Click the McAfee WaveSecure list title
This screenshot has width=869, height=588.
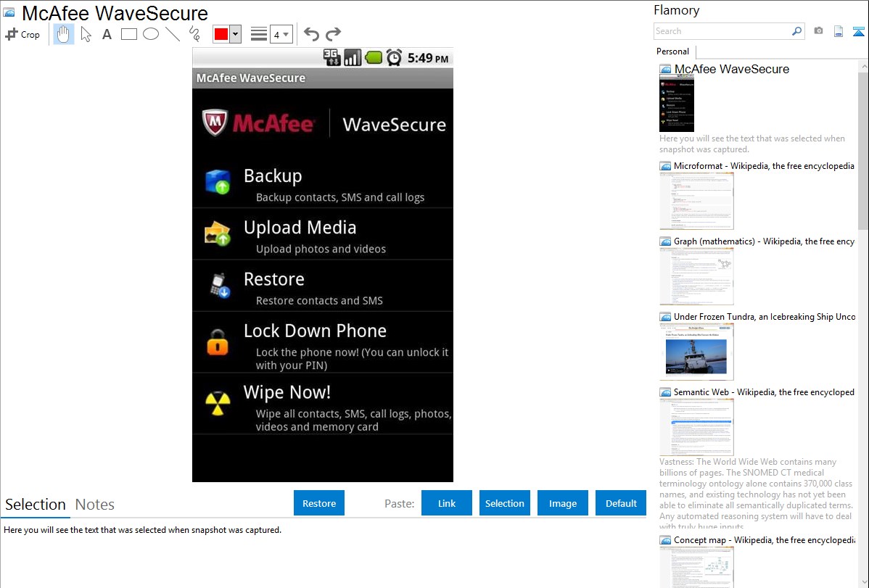pos(732,70)
